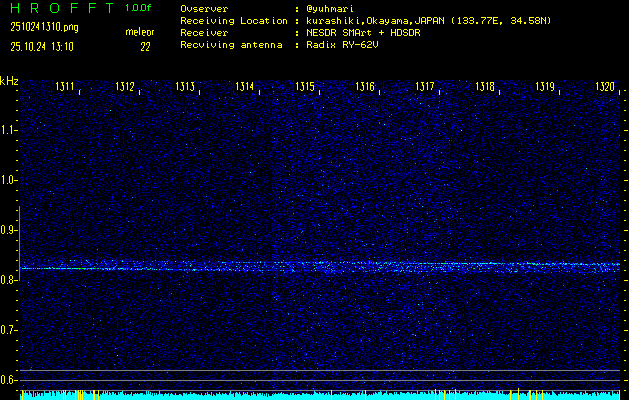The image size is (629, 400).
Task: Click the 1317 time marker
Action: [x=425, y=88]
